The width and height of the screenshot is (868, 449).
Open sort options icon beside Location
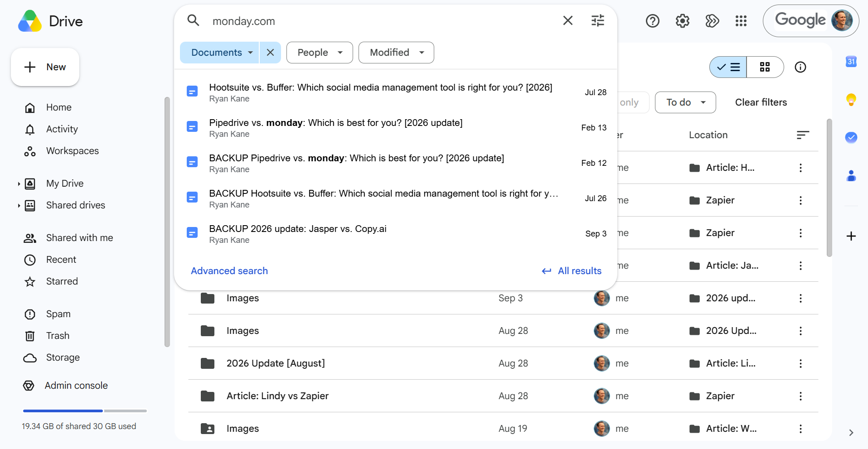pos(803,135)
